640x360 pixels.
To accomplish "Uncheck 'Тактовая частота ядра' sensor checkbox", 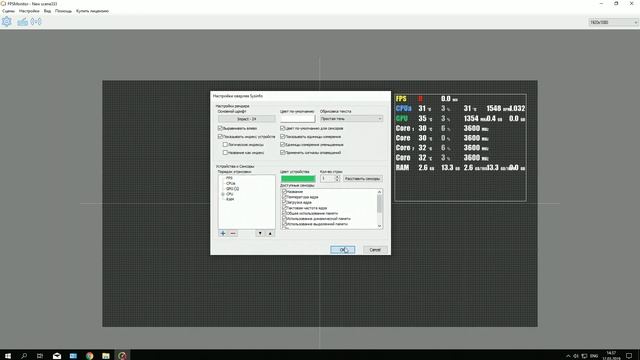I will [x=284, y=208].
